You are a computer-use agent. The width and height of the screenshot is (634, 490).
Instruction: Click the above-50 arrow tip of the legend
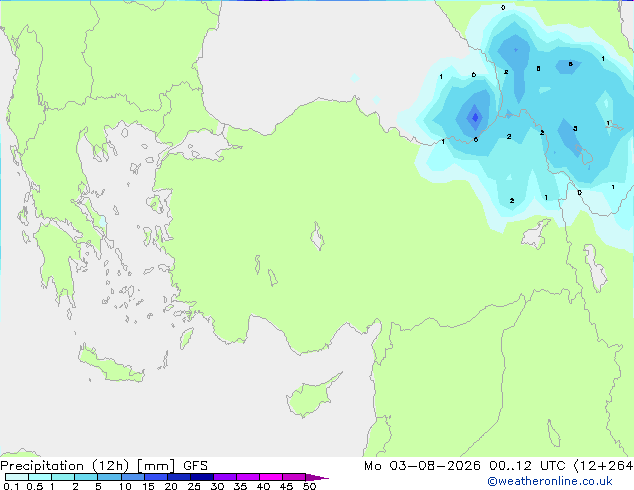pyautogui.click(x=317, y=477)
